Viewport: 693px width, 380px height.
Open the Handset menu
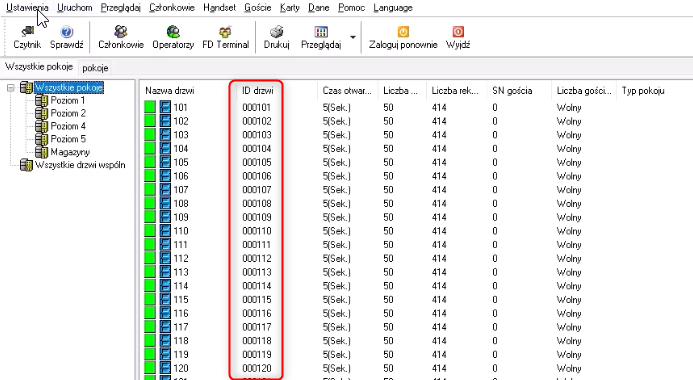tap(220, 8)
